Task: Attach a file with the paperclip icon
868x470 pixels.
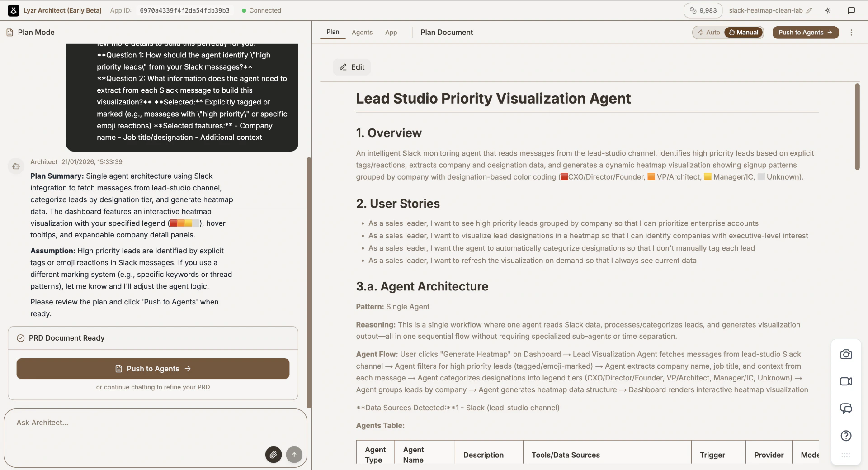Action: tap(273, 455)
